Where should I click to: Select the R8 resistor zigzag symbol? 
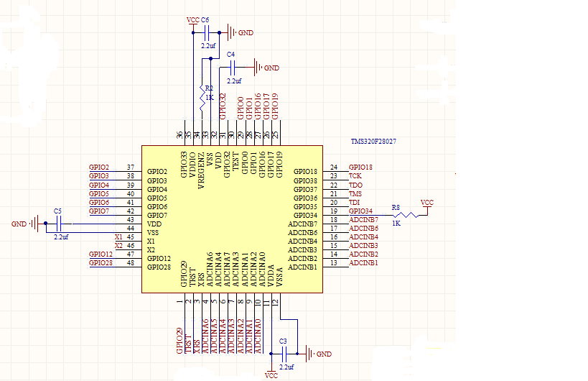coord(406,215)
